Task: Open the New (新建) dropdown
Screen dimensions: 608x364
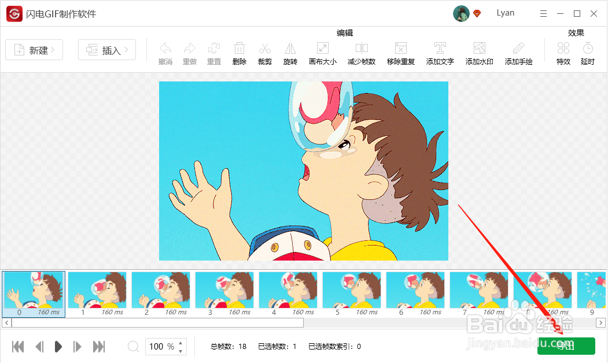Action: click(x=34, y=50)
